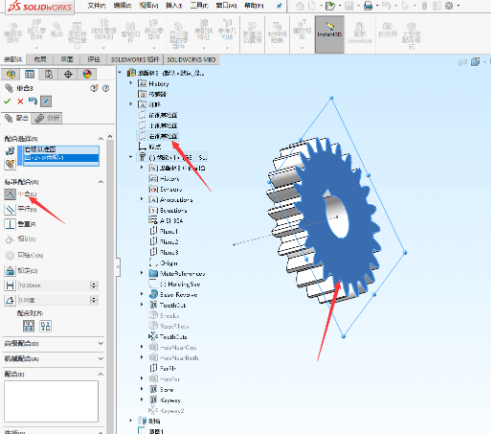Adjust the distance value spinner
Viewport: 491px width, 448px height.
(94, 285)
